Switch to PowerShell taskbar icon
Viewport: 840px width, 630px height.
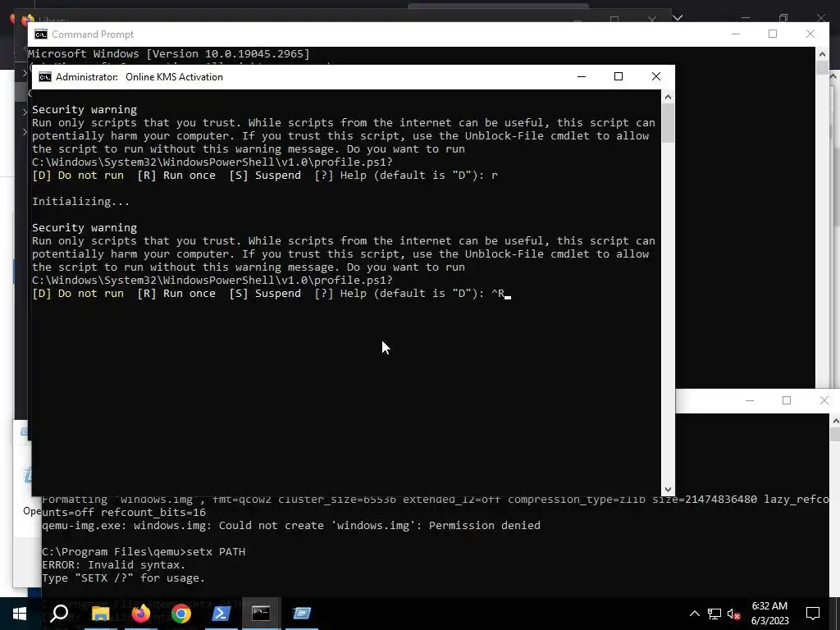coord(221,614)
